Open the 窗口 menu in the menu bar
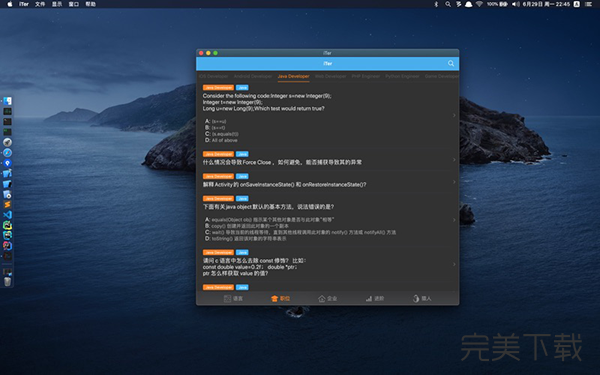This screenshot has height=375, width=600. (x=74, y=4)
